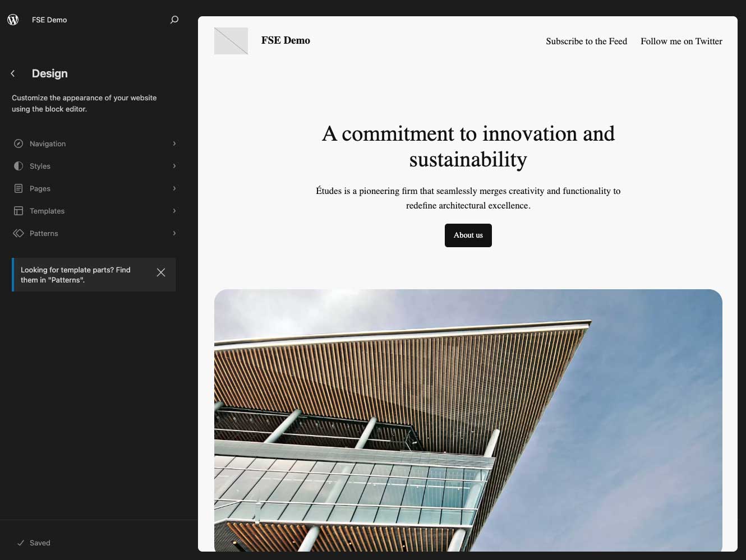
Task: Expand the Templates chevron arrow
Action: coord(174,211)
